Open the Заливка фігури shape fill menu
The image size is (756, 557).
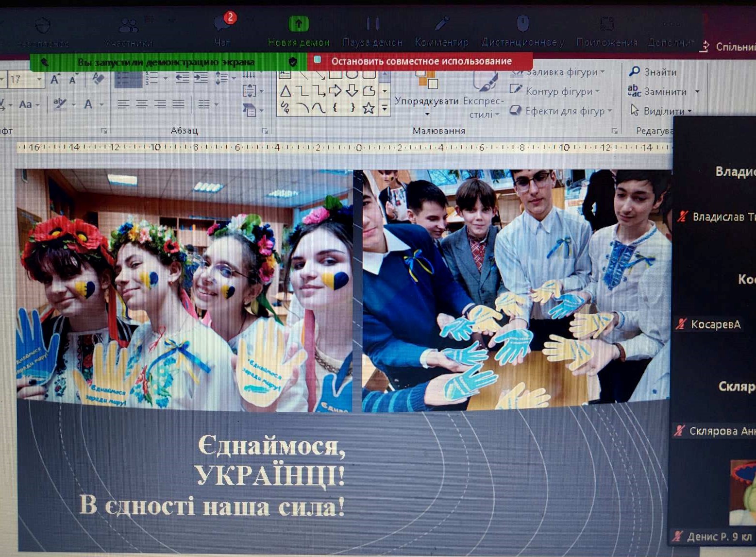(x=557, y=72)
